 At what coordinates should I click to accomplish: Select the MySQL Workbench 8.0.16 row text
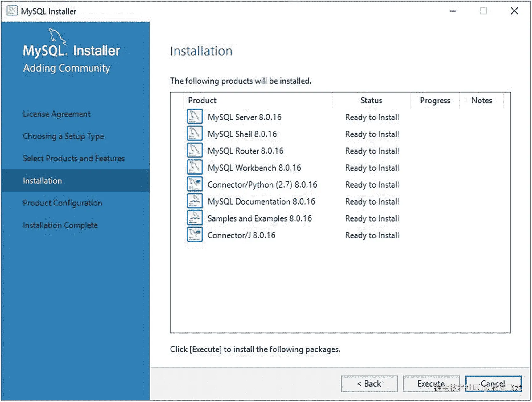[254, 168]
